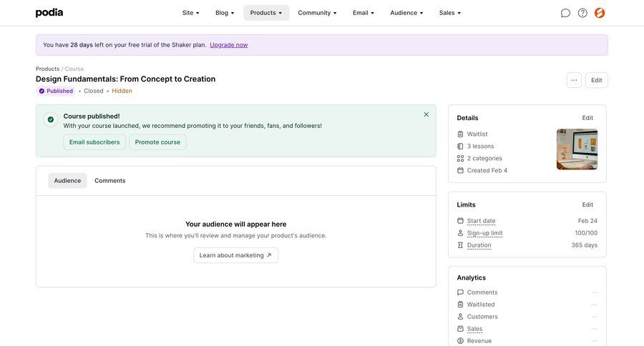Click the Published status badge

tap(56, 91)
